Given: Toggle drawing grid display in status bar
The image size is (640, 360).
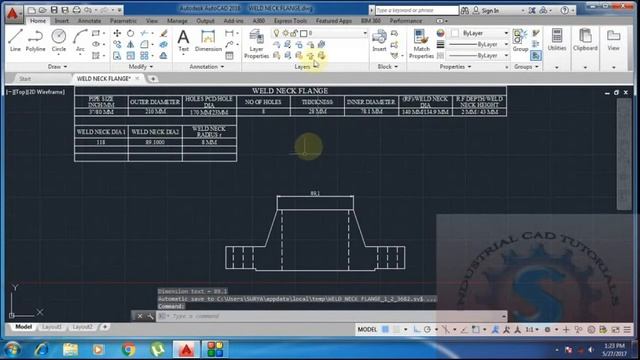Looking at the screenshot, I should (x=385, y=329).
